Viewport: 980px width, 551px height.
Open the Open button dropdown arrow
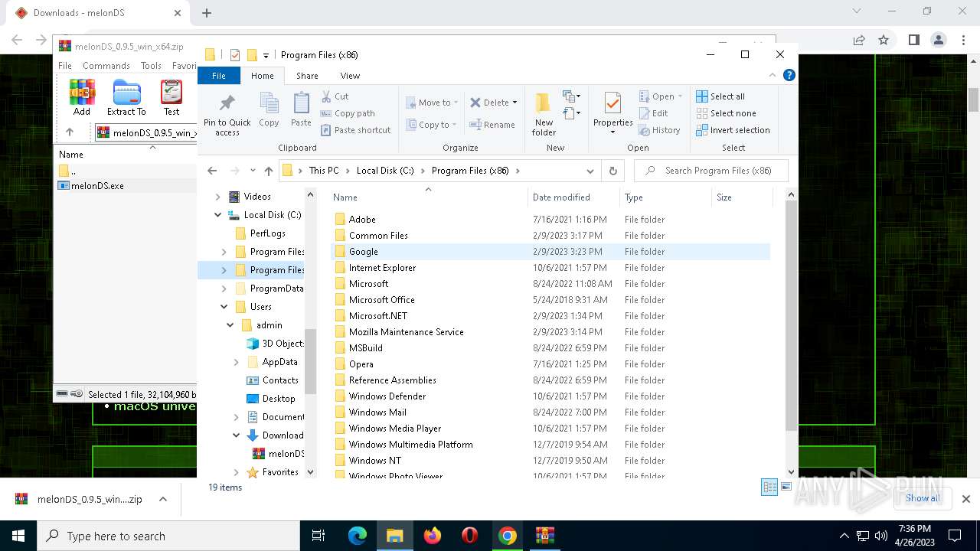point(681,97)
